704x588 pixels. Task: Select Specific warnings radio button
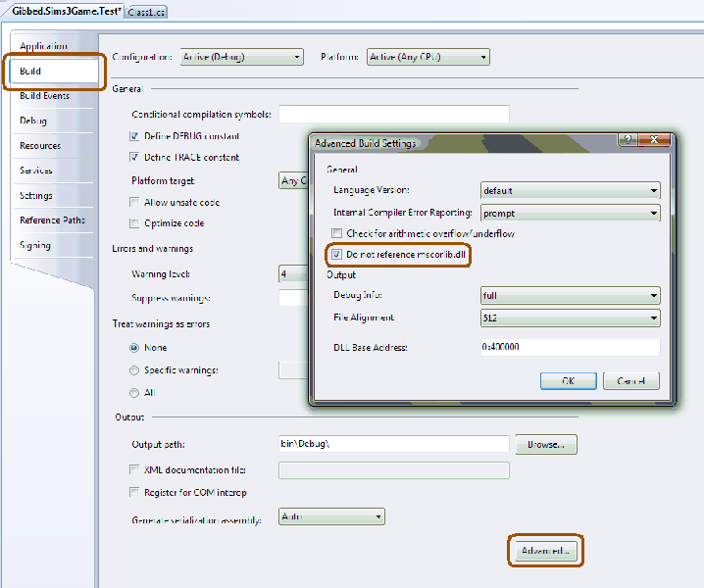tap(135, 370)
